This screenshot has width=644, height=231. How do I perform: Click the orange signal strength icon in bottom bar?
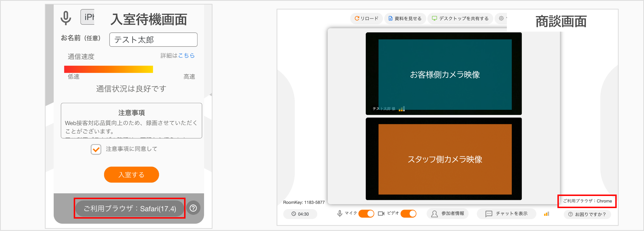pos(546,214)
